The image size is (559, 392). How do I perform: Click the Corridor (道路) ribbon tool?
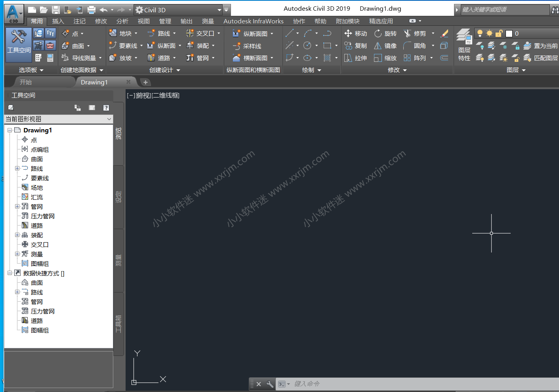coord(161,58)
